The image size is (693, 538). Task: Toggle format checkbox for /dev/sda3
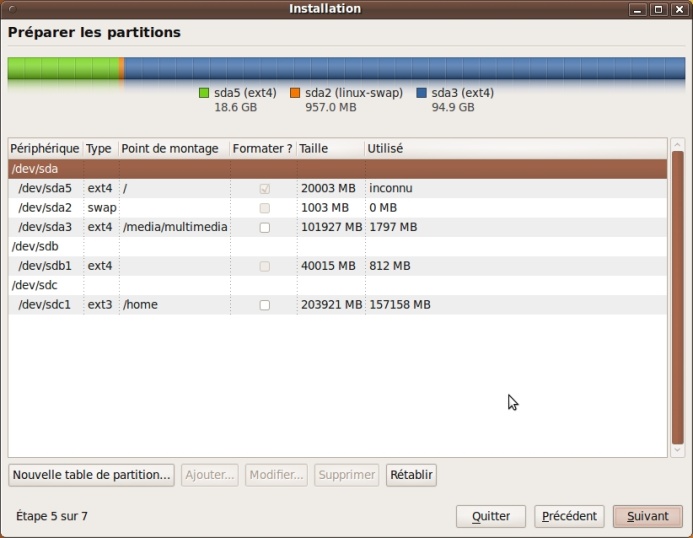[x=264, y=227]
